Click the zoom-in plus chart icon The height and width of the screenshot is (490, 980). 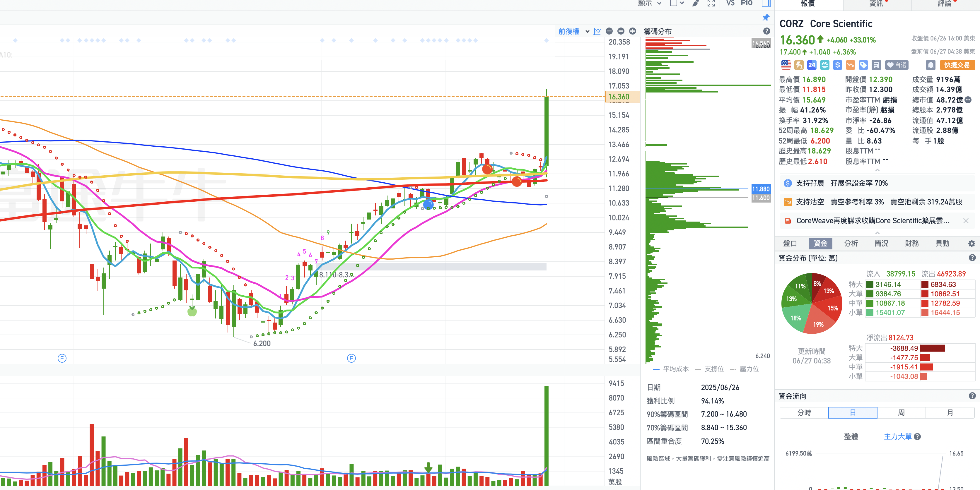(632, 31)
